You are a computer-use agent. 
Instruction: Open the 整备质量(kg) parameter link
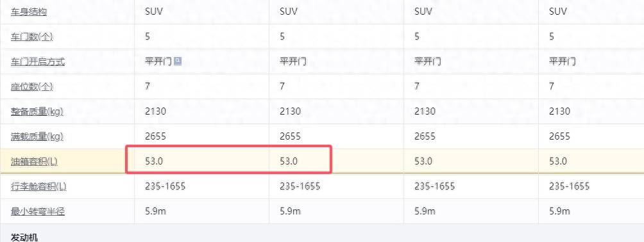(x=37, y=111)
